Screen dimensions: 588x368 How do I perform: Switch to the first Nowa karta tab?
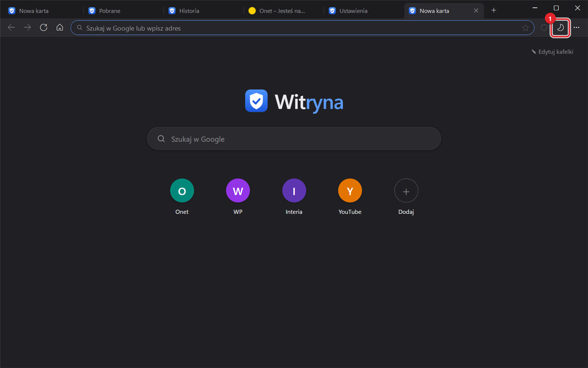point(42,11)
